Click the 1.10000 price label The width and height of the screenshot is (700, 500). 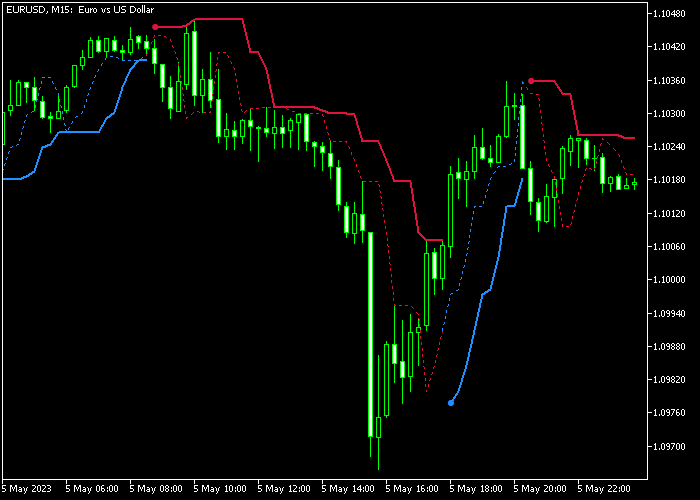[x=669, y=280]
